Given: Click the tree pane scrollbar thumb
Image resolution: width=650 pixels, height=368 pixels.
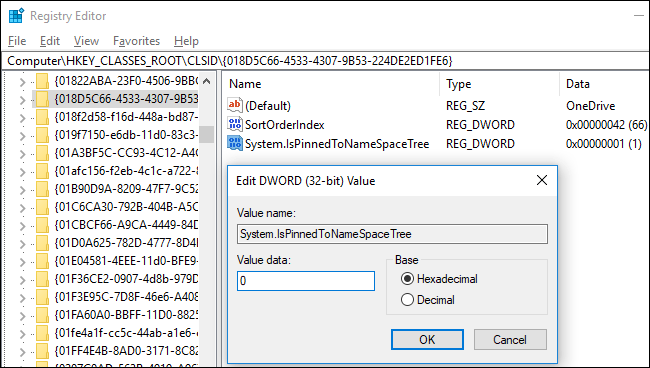Looking at the screenshot, I should (207, 134).
